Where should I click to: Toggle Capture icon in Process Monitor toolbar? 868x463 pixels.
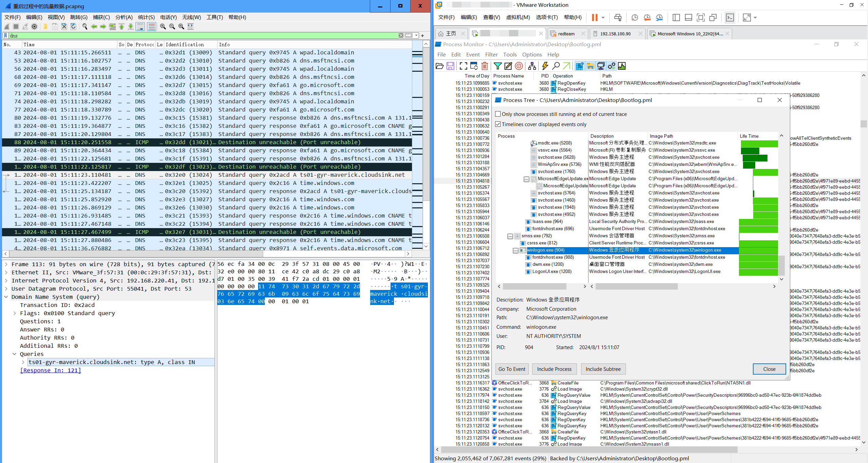[x=464, y=66]
